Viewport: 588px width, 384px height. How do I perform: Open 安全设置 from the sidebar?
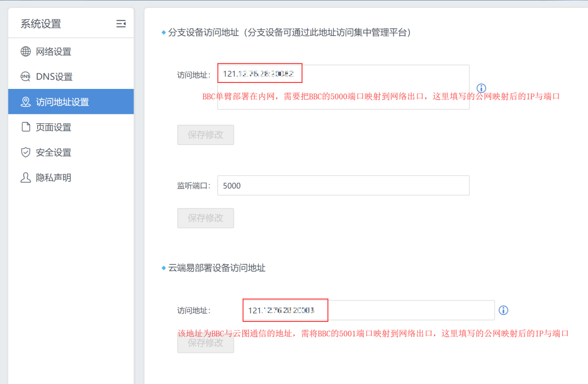tap(54, 153)
